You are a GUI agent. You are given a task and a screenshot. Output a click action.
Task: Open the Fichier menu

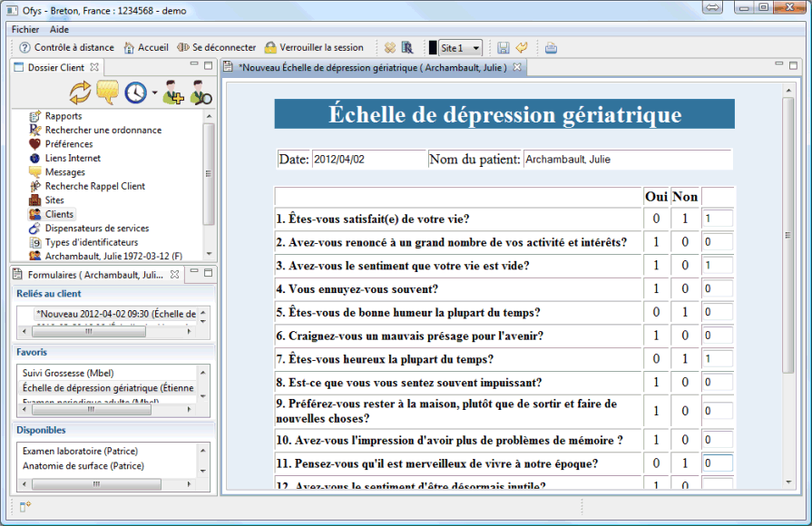tap(25, 30)
